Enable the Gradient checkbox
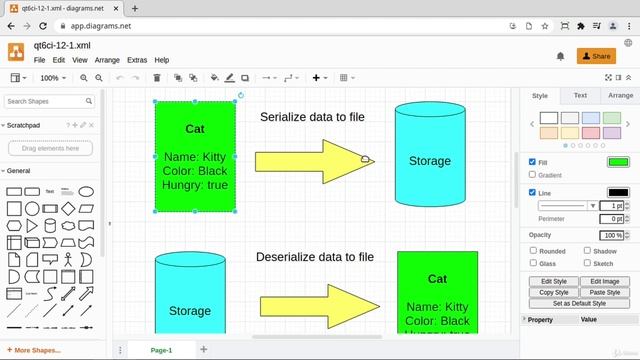640x360 pixels. (x=532, y=174)
